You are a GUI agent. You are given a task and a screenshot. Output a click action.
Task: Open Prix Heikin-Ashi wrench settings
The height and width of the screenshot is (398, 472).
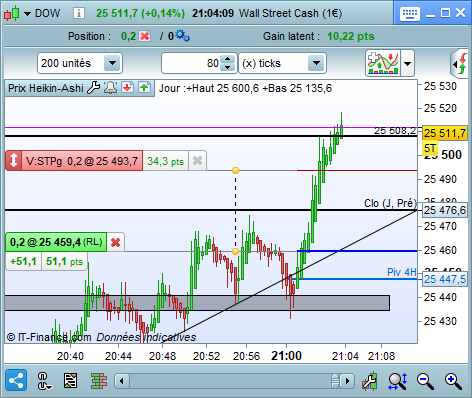pos(94,88)
